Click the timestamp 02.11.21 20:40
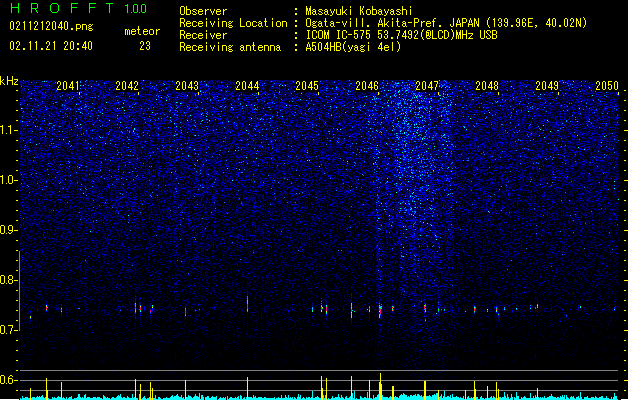Viewport: 629px width, 400px height. tap(51, 46)
